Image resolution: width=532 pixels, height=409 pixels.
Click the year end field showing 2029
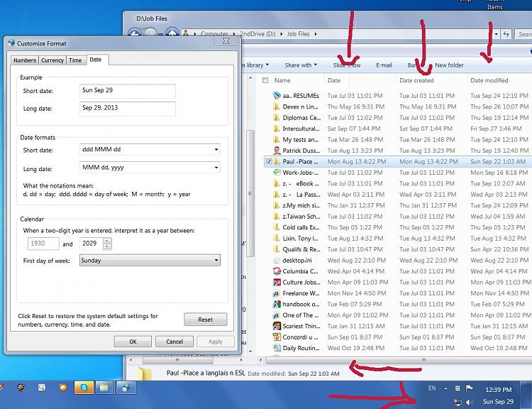click(92, 244)
